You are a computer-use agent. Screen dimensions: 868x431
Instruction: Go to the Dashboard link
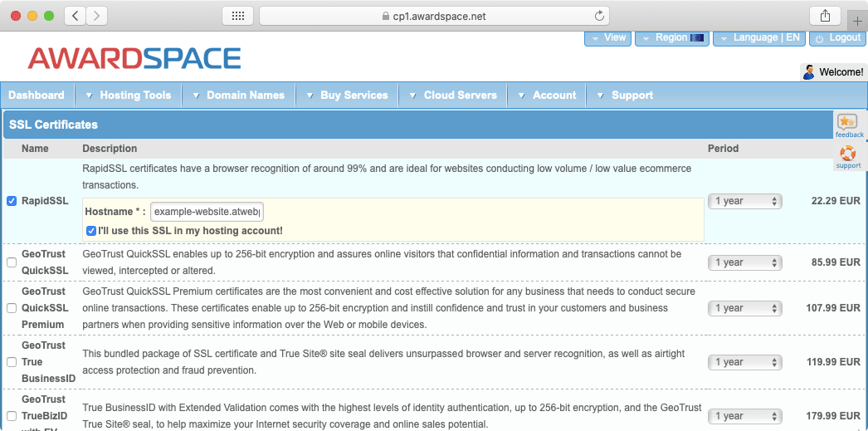37,96
